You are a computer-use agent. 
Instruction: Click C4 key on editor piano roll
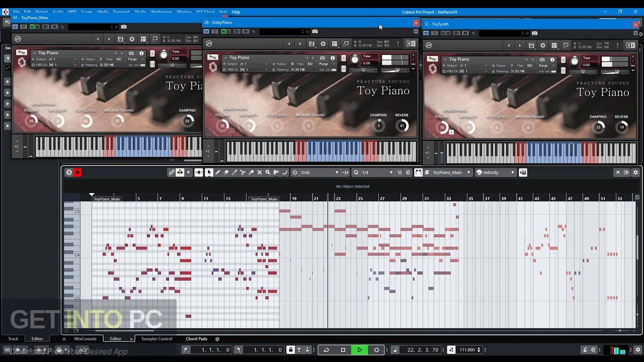tap(71, 255)
